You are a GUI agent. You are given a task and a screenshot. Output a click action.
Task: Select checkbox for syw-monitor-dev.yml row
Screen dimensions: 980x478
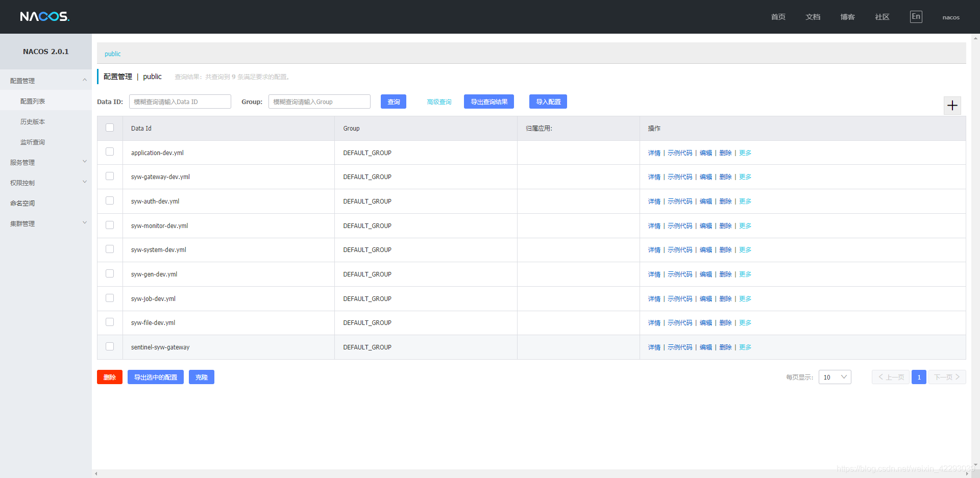point(110,225)
